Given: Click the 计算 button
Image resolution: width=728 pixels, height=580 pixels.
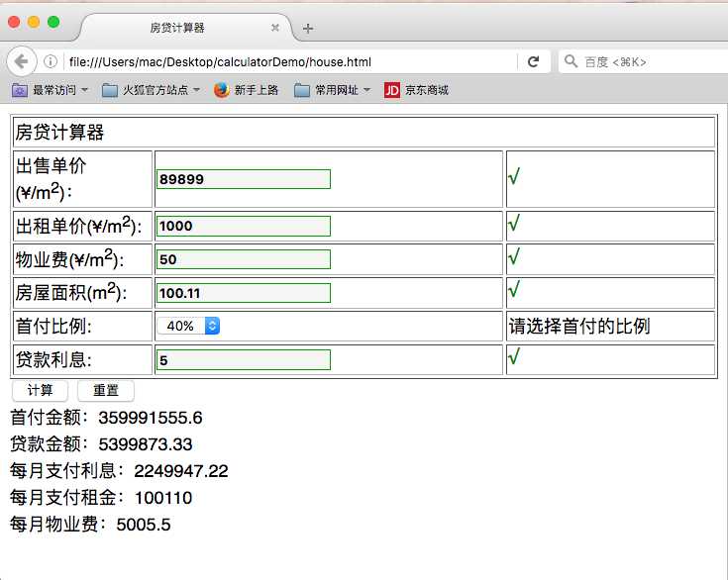Looking at the screenshot, I should (x=40, y=391).
